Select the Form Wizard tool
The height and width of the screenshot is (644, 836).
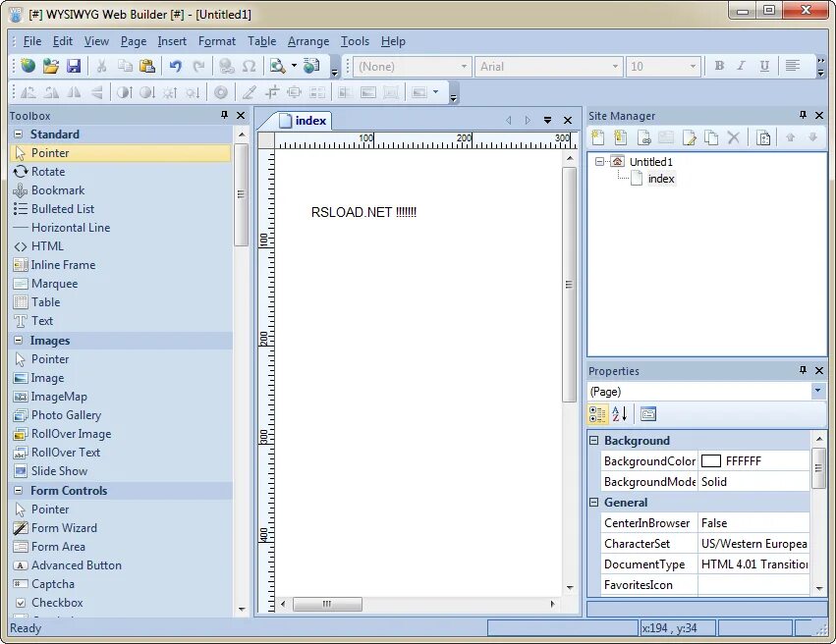click(121, 528)
